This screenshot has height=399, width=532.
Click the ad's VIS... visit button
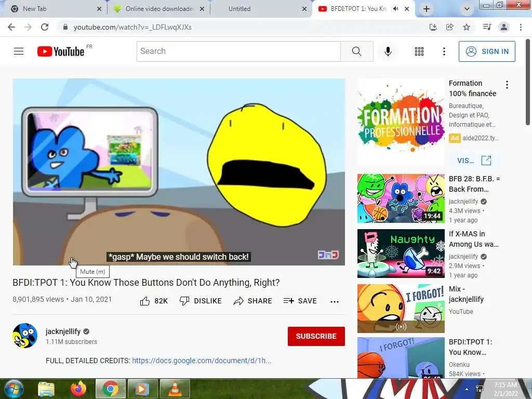tap(474, 161)
